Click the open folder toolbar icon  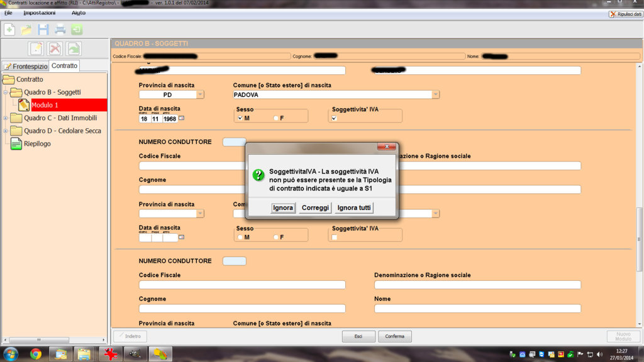(26, 29)
